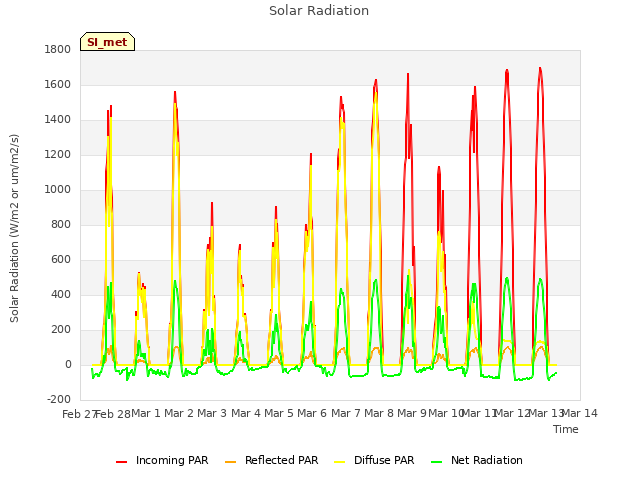Click the 1600 y-axis tick label

(58, 84)
